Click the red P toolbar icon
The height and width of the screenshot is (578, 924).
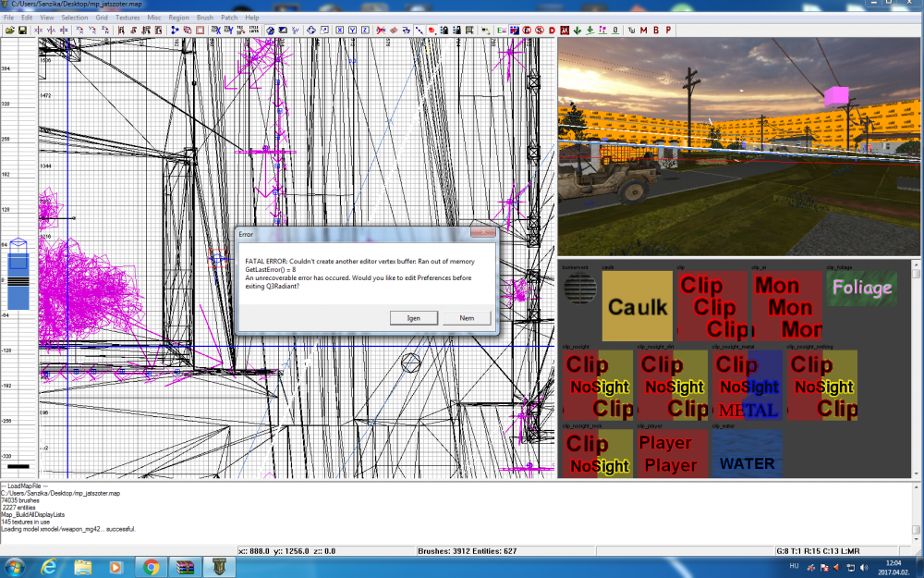668,30
